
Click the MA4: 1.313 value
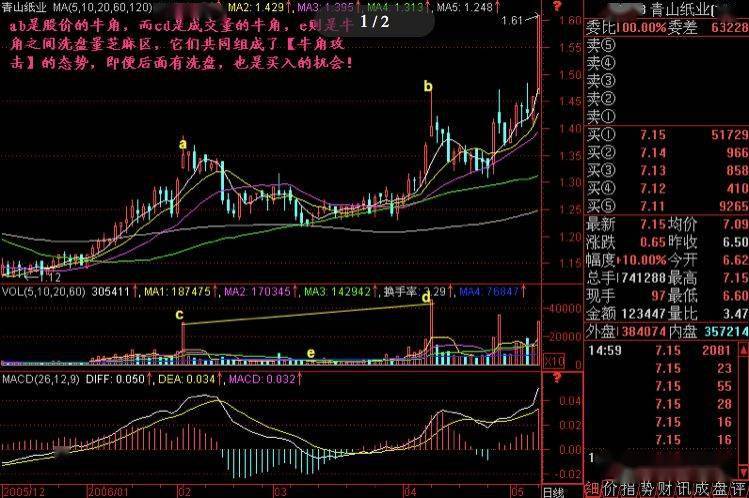point(395,7)
